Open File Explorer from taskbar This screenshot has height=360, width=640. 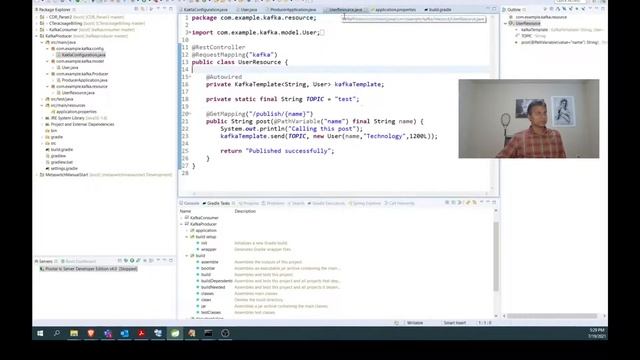coord(74,333)
